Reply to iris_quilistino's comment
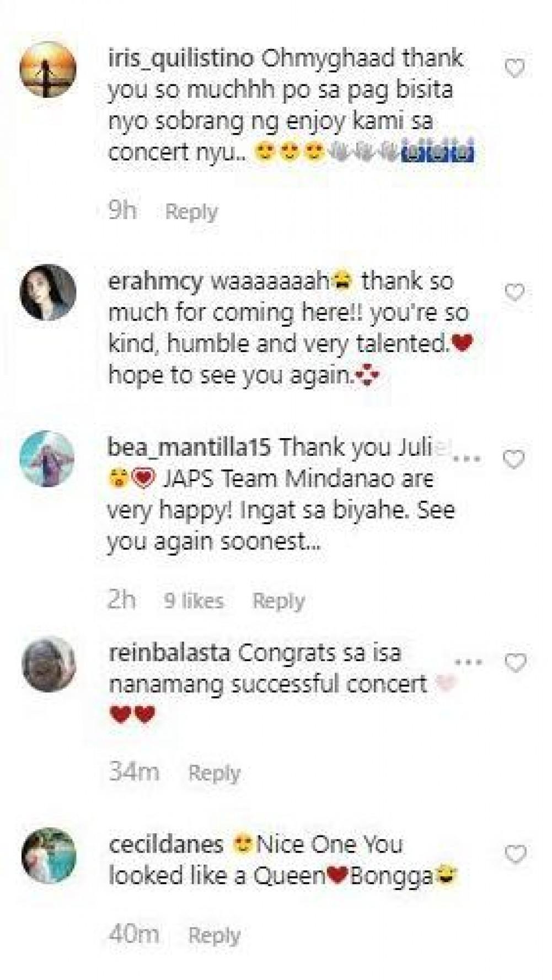The height and width of the screenshot is (980, 552). pyautogui.click(x=191, y=212)
